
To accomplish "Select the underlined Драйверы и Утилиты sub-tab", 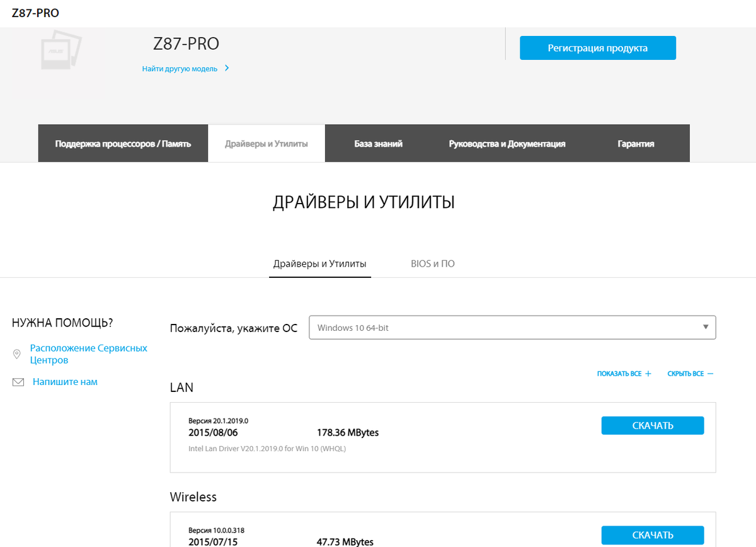I will 320,264.
